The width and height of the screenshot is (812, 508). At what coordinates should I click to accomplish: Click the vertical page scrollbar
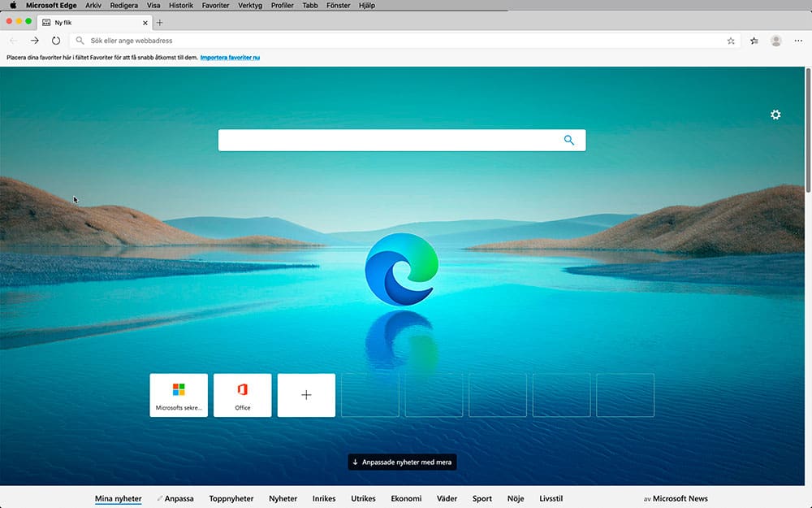pyautogui.click(x=808, y=129)
